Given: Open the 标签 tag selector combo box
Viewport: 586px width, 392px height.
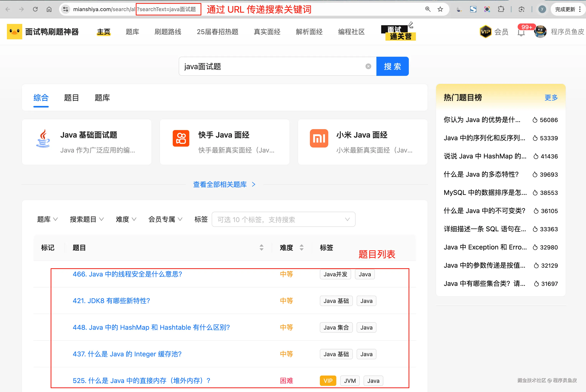Looking at the screenshot, I should point(283,219).
